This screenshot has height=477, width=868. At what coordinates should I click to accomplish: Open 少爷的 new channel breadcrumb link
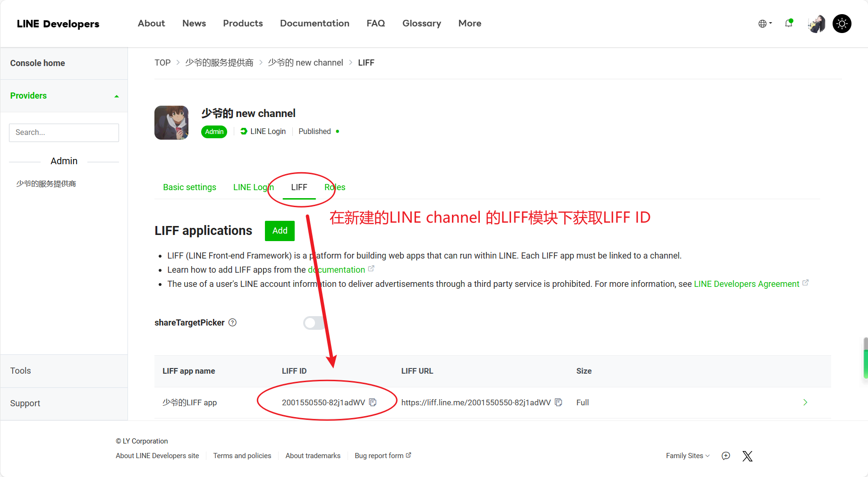click(306, 63)
